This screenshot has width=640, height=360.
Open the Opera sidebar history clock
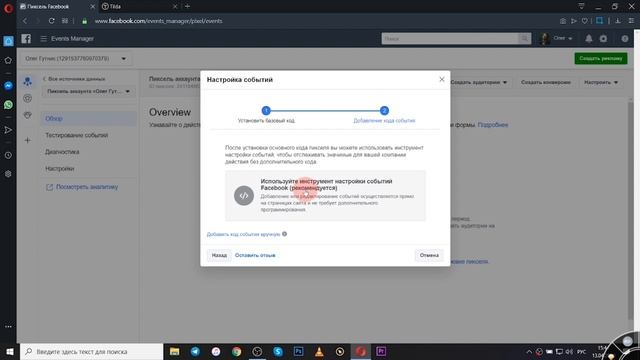pyautogui.click(x=8, y=156)
